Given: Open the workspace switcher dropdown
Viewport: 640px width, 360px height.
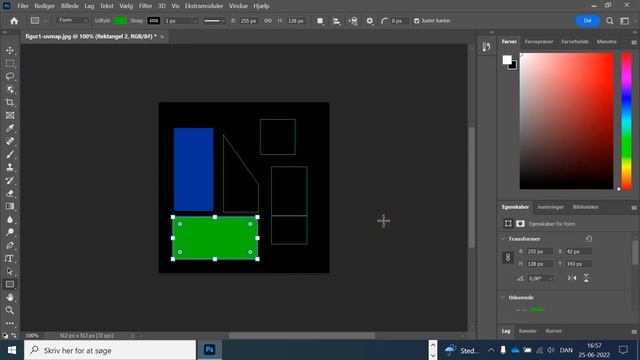Looking at the screenshot, I should click(624, 21).
